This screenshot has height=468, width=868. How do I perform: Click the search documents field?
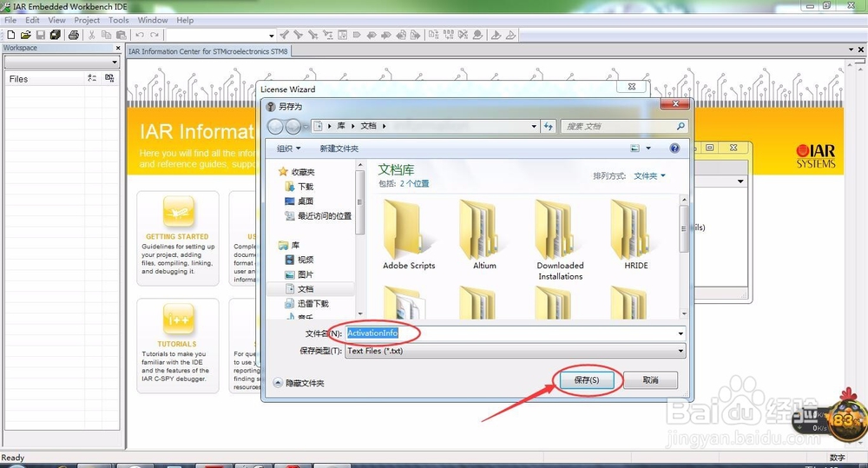[x=624, y=126]
